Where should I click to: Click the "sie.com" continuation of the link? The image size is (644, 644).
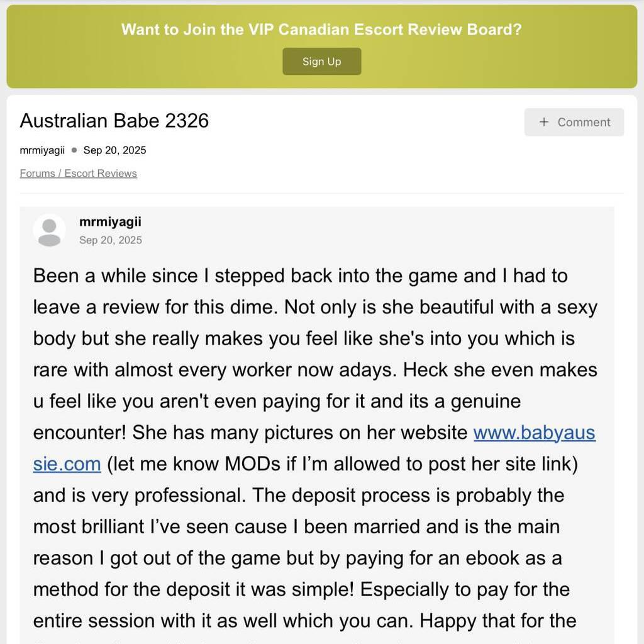pyautogui.click(x=67, y=464)
